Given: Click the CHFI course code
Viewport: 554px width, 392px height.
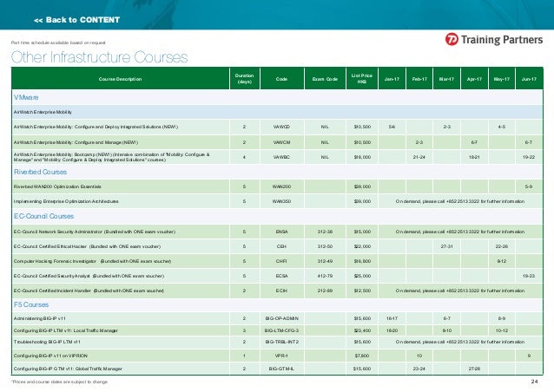Looking at the screenshot, I should [x=281, y=261].
